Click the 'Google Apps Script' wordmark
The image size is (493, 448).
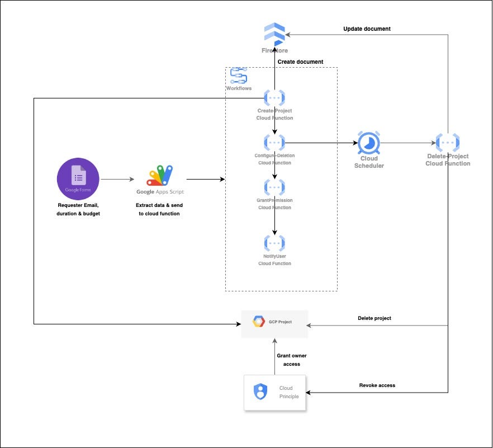coord(160,192)
